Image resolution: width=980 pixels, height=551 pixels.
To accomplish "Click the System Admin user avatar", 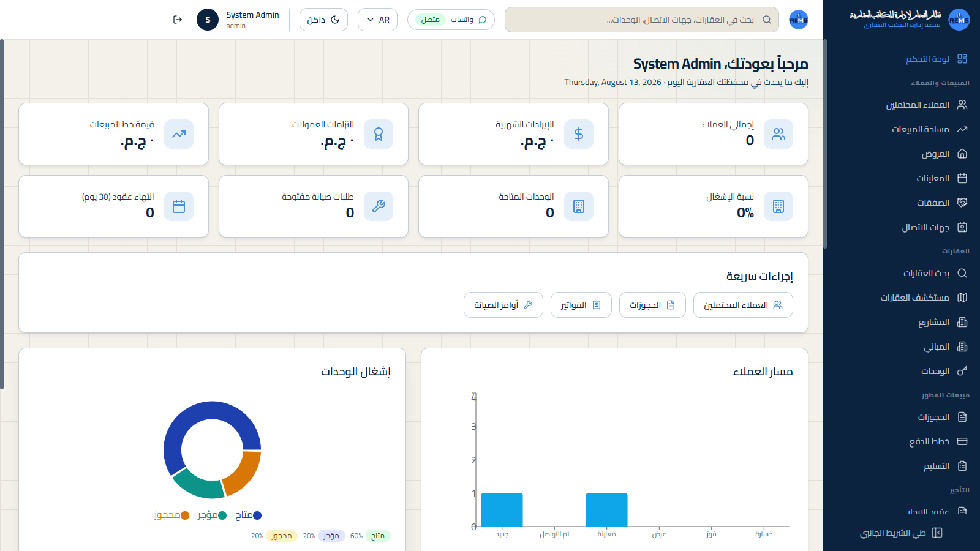I will 208,20.
